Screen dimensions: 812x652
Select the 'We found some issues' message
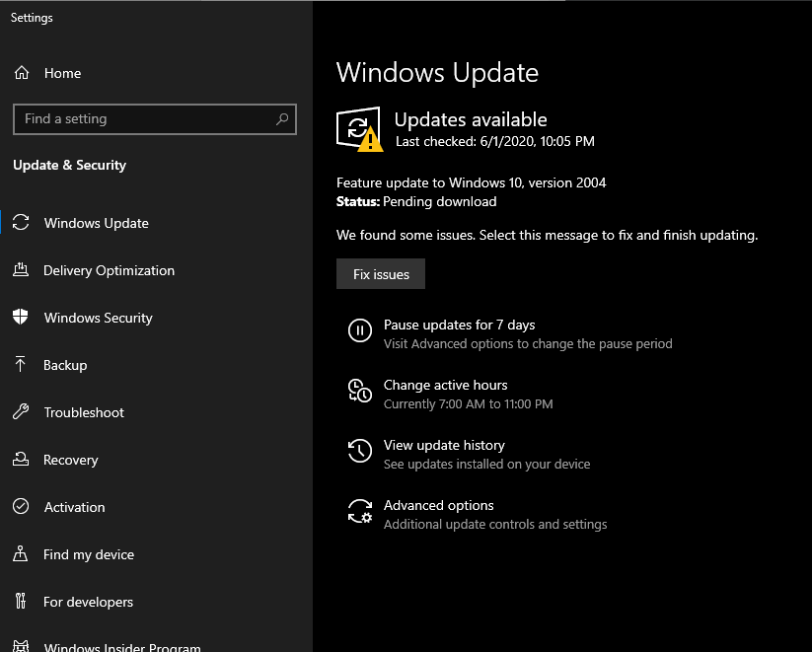tap(547, 235)
